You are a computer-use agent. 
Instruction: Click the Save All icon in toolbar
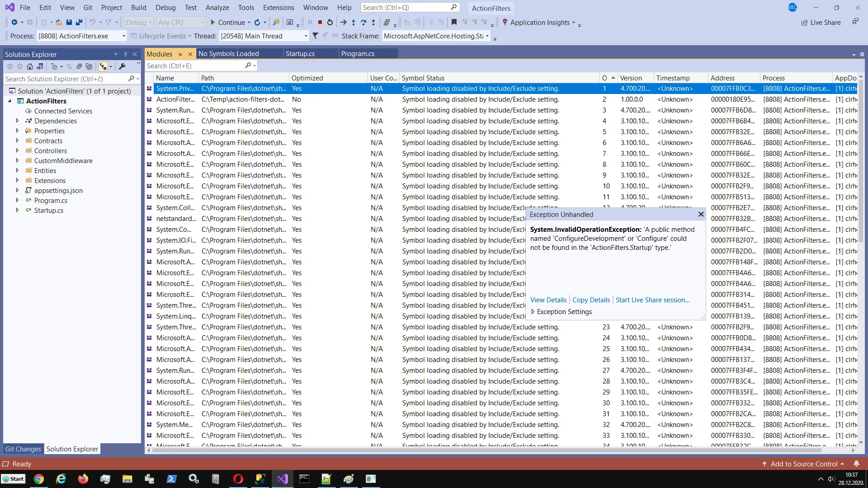pos(79,22)
